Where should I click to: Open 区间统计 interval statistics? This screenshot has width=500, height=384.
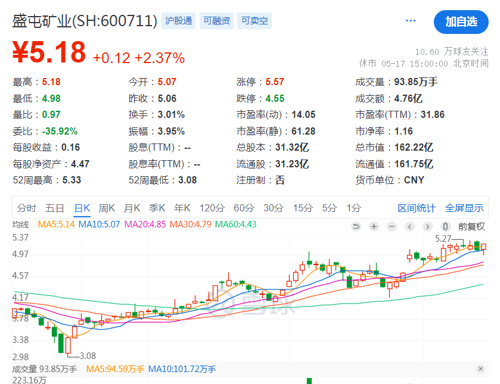[416, 208]
